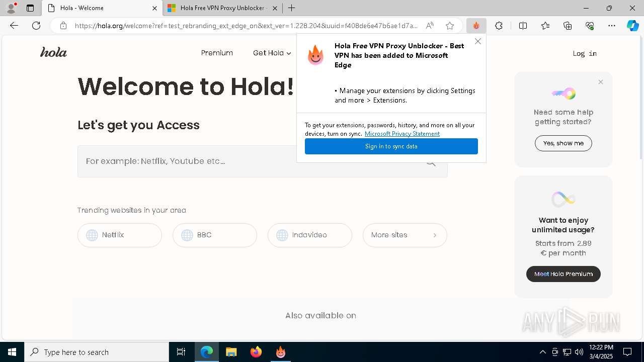Open Browser essentials icon
This screenshot has width=644, height=362.
click(590, 26)
